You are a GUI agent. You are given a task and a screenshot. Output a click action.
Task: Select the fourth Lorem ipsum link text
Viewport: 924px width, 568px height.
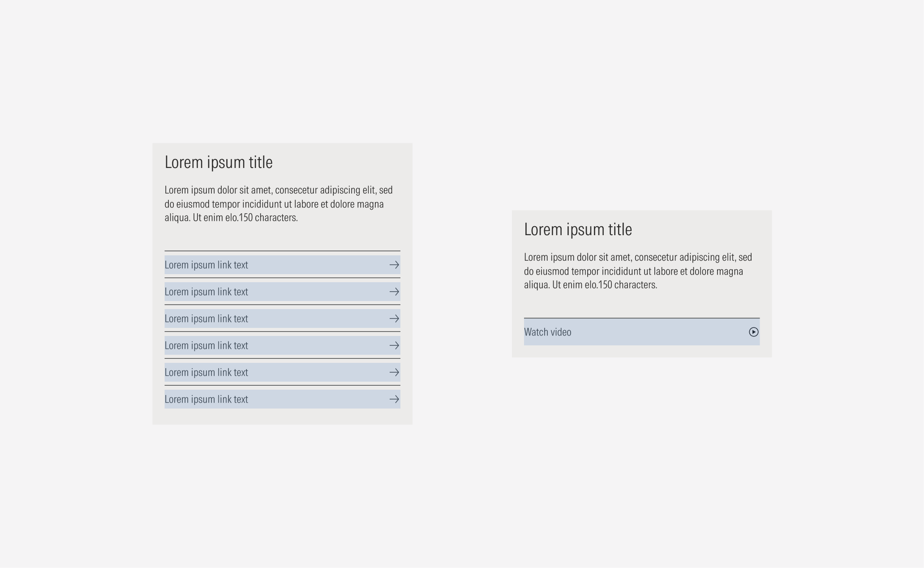(x=206, y=345)
